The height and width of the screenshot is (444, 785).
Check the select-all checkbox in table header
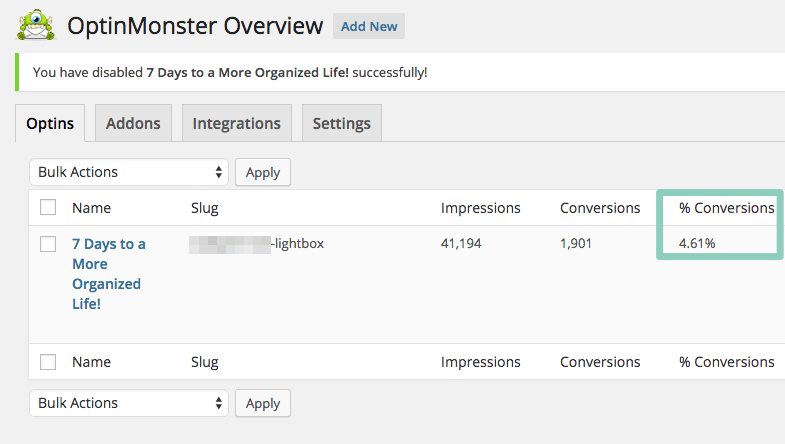[x=48, y=207]
